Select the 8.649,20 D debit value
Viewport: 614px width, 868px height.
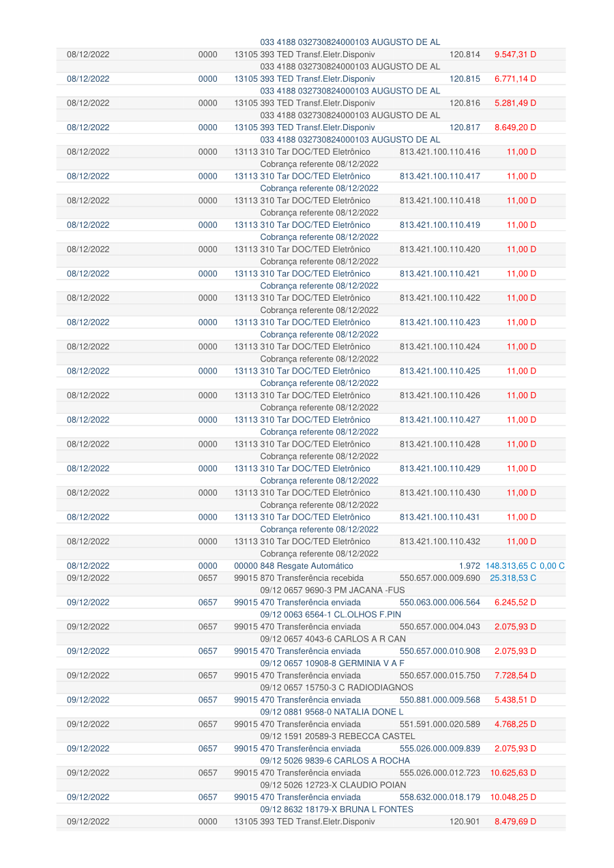click(515, 128)
